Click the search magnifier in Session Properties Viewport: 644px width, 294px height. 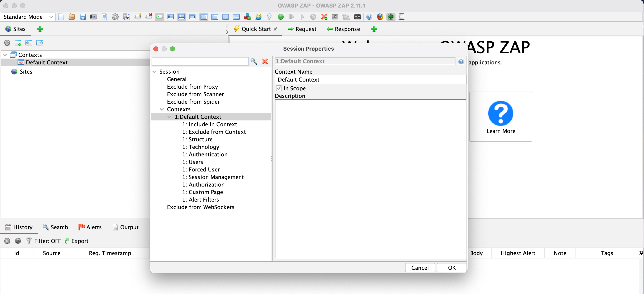[x=254, y=61]
